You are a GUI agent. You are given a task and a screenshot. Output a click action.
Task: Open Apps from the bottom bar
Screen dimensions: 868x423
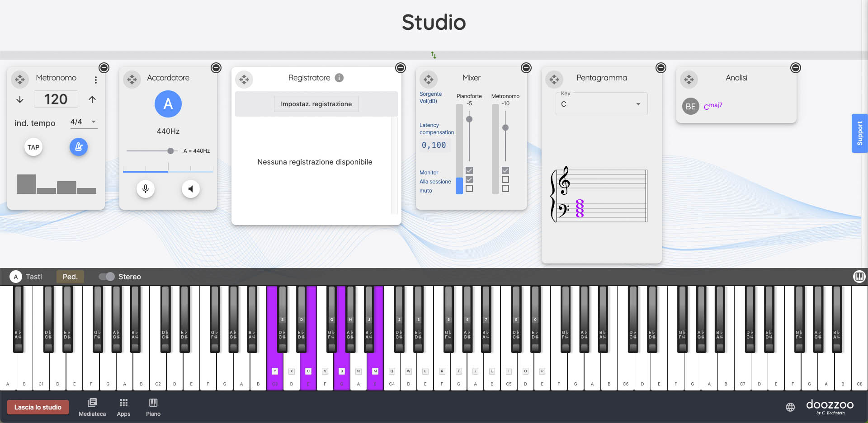[123, 407]
